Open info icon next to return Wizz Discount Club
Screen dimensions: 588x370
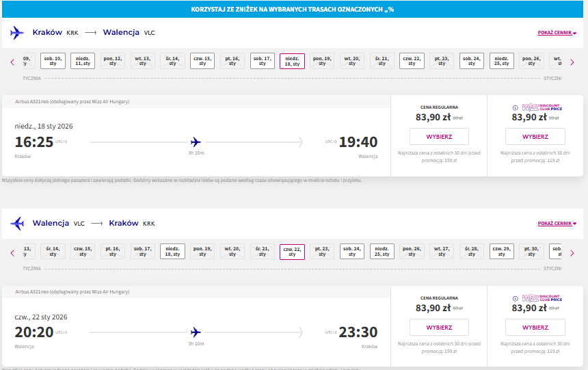click(516, 299)
